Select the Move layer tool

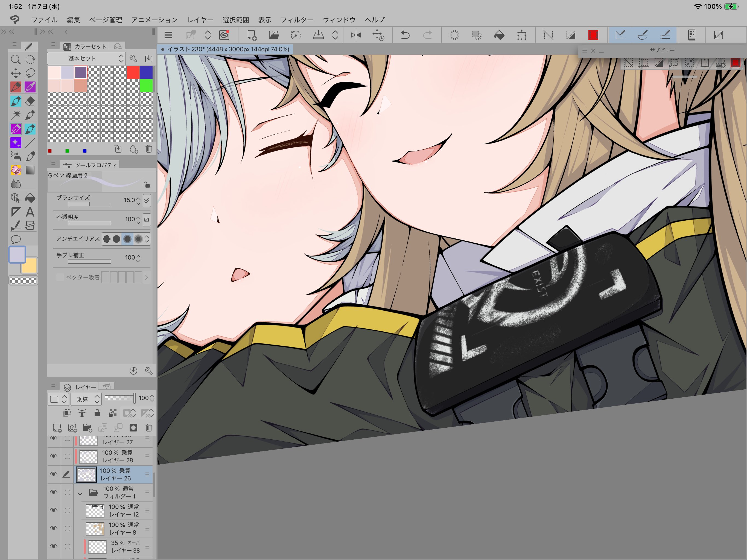pos(16,73)
